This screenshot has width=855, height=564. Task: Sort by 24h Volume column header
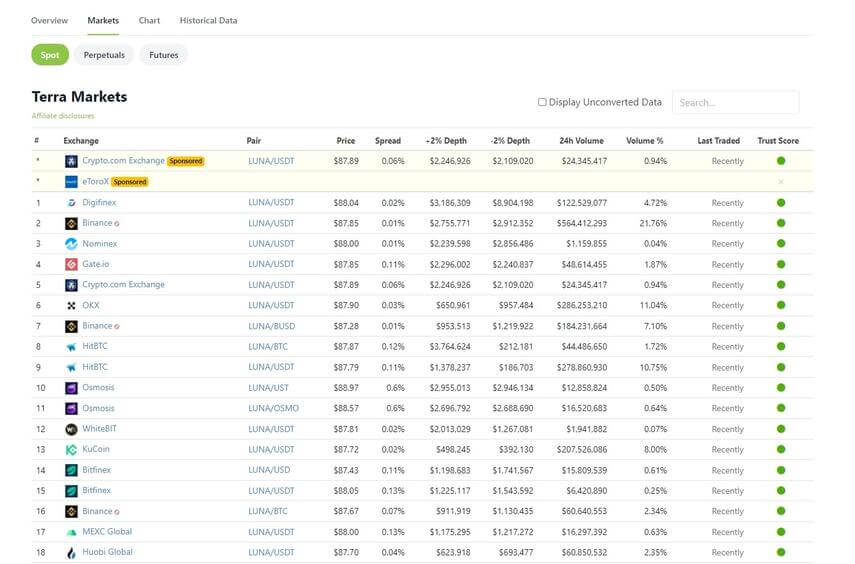click(x=581, y=141)
